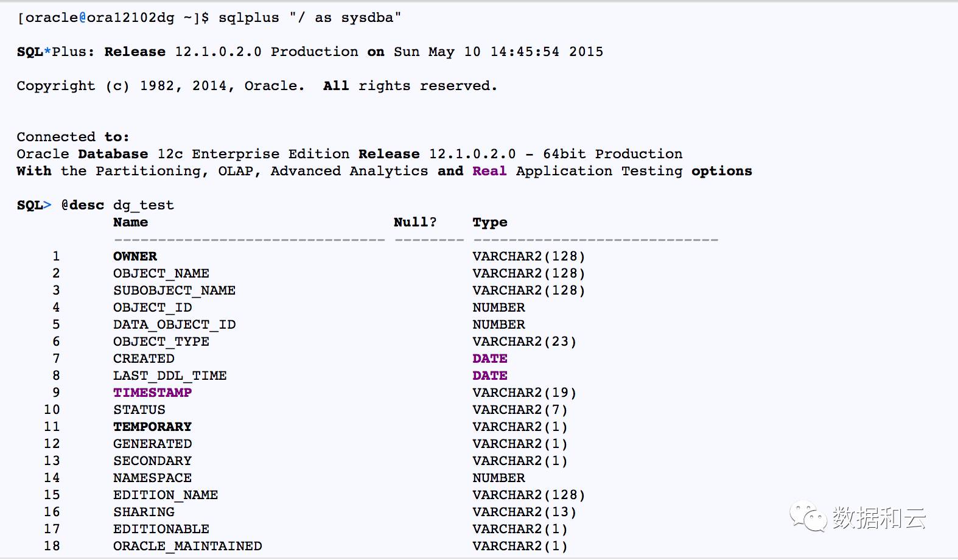Image resolution: width=958 pixels, height=560 pixels.
Task: Select the purple TIMESTAMP column name
Action: coord(152,393)
